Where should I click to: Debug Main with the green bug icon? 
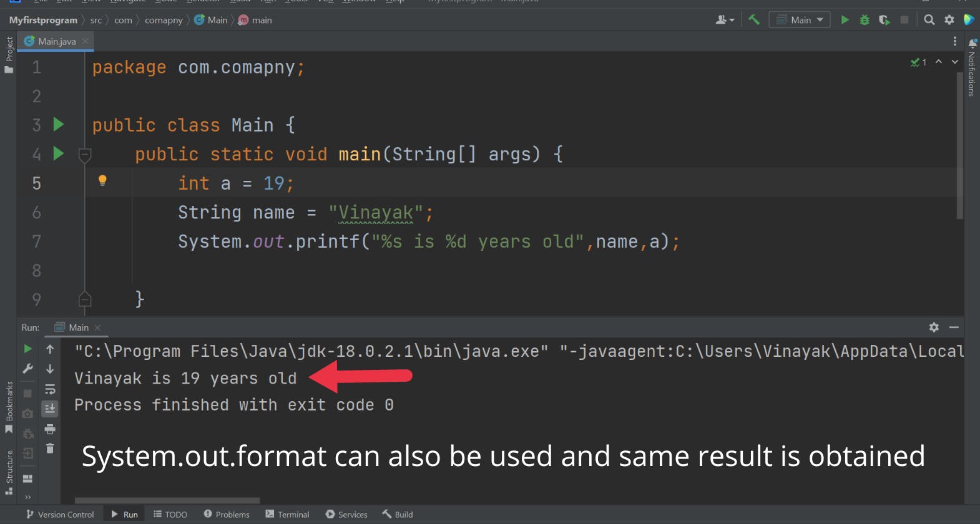click(x=865, y=20)
